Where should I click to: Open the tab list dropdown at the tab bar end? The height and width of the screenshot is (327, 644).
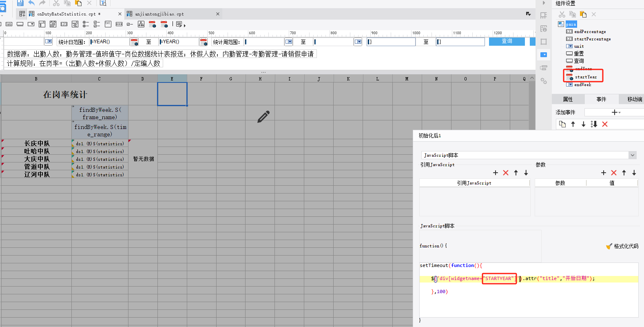529,14
